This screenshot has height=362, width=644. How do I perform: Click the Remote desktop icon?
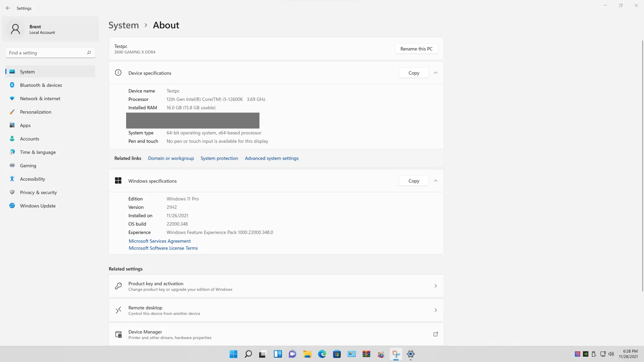(118, 310)
